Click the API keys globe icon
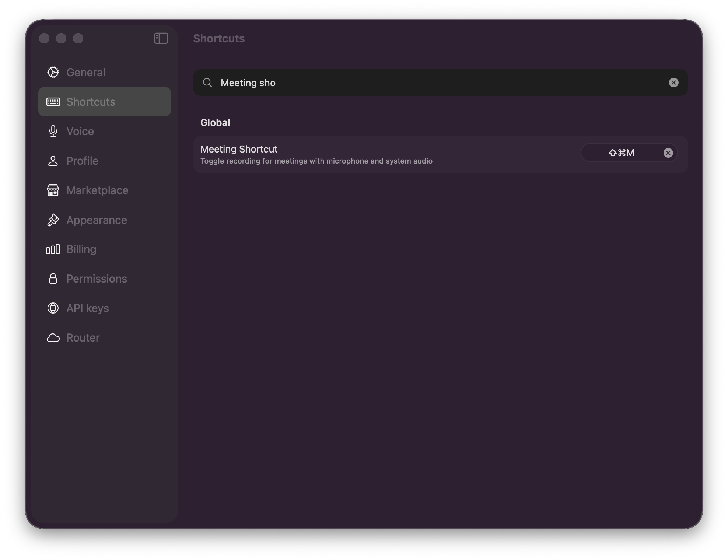Viewport: 728px width, 560px height. pyautogui.click(x=53, y=308)
